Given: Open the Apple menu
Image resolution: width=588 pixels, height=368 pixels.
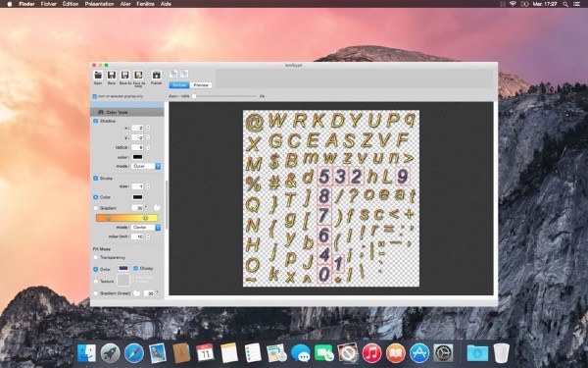Looking at the screenshot, I should 10,4.
